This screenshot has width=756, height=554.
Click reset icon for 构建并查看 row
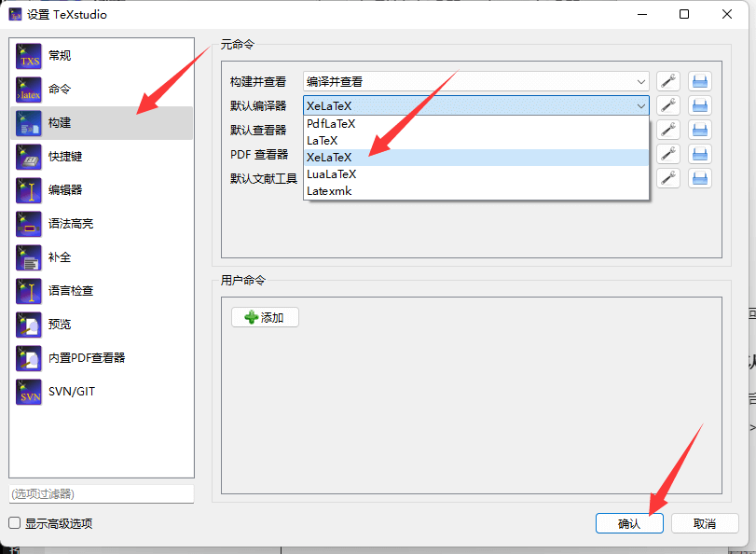click(699, 81)
